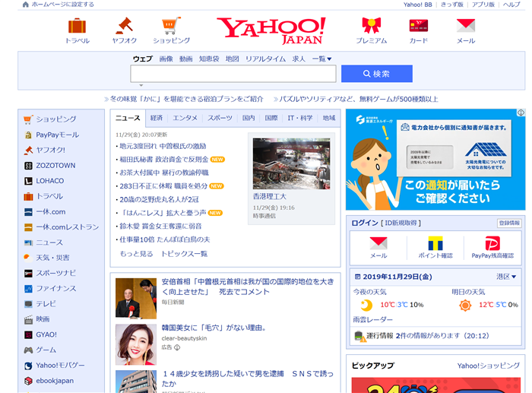Open 映画 in the sidebar
Screen dimensions: 532x393
(43, 319)
